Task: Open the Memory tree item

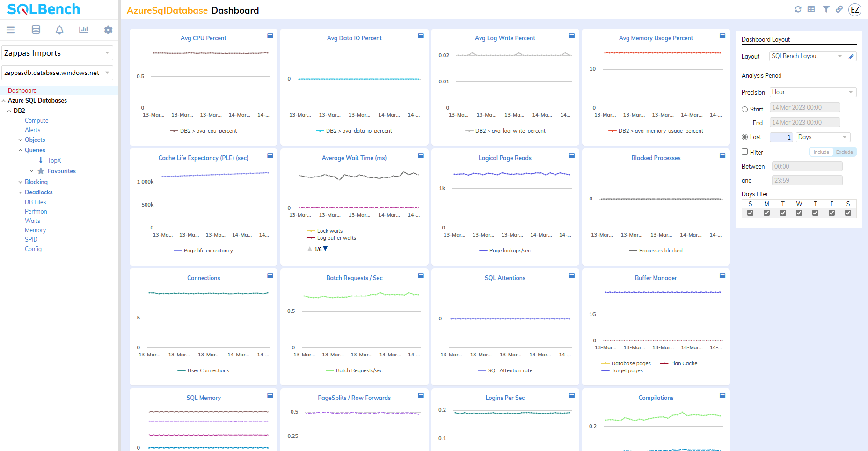Action: 35,230
